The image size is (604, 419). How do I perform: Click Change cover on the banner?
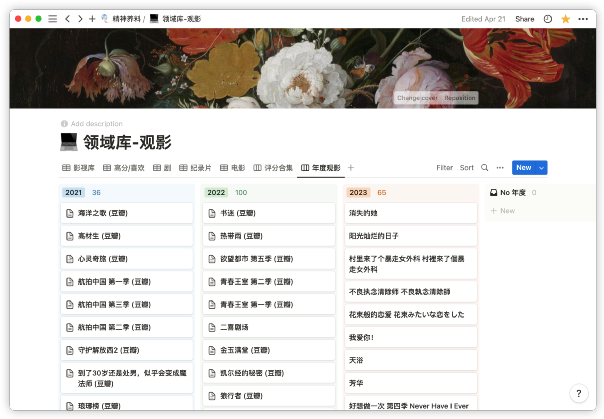[x=418, y=98]
